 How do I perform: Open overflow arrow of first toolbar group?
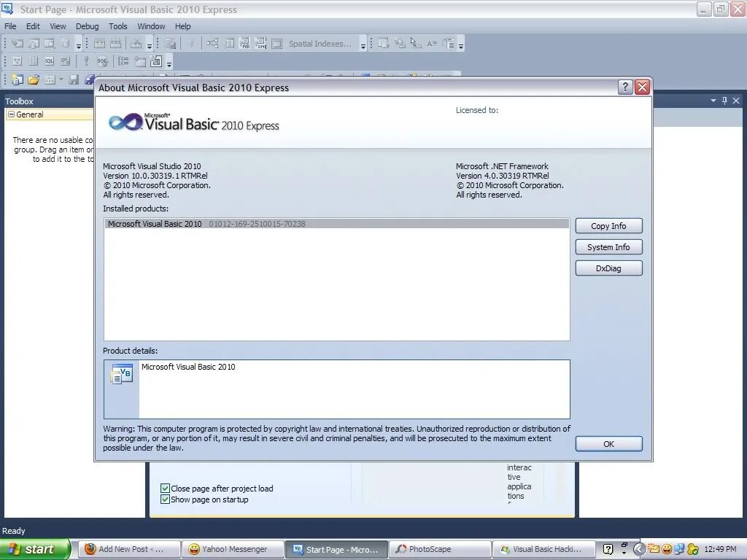click(79, 46)
